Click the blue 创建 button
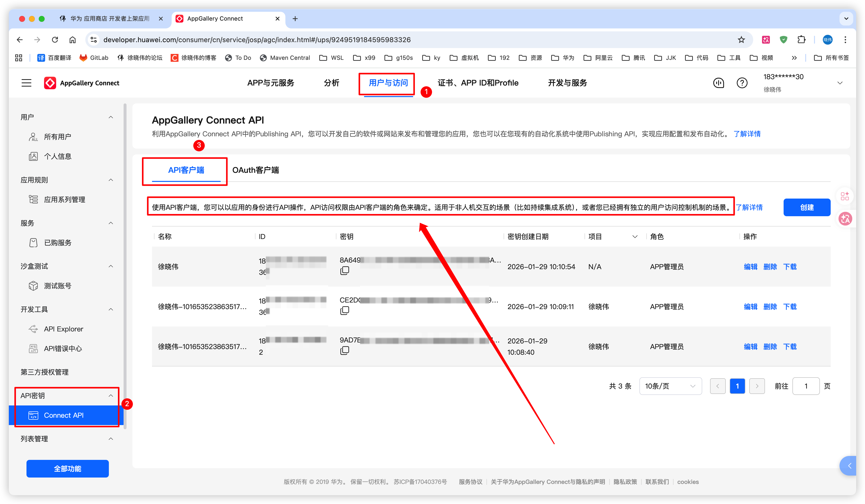 [x=807, y=207]
